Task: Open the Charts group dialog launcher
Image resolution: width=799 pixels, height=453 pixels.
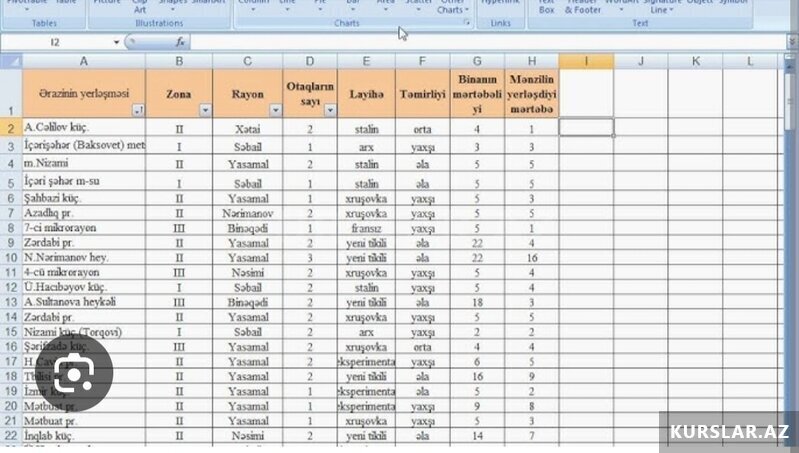Action: (467, 21)
